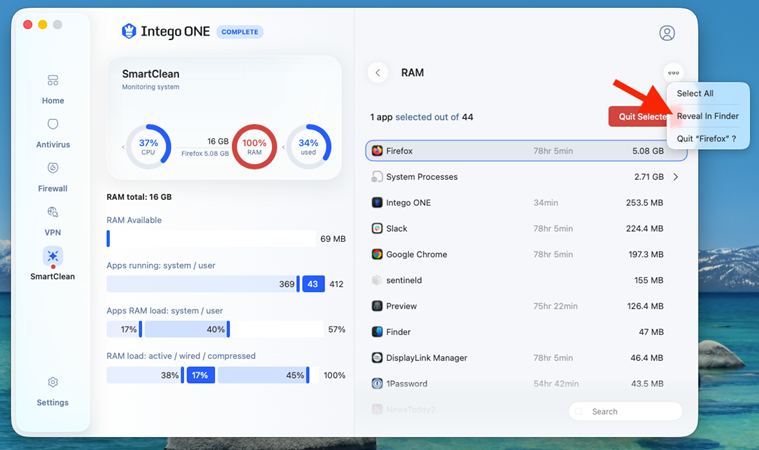Click the "RAM total: 16 GB" label
The image size is (759, 450).
(139, 197)
